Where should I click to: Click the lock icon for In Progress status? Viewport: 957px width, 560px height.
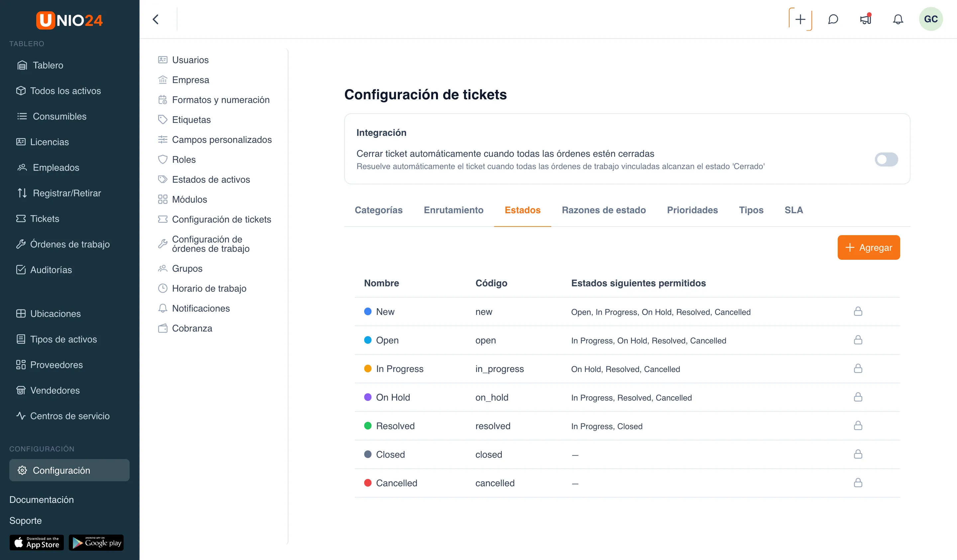[858, 368]
